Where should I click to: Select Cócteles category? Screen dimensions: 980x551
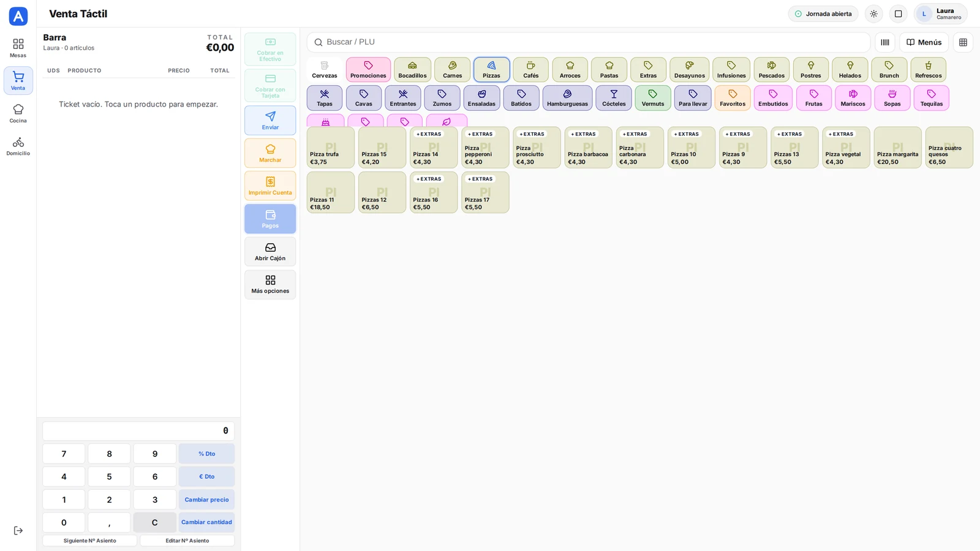tap(614, 98)
